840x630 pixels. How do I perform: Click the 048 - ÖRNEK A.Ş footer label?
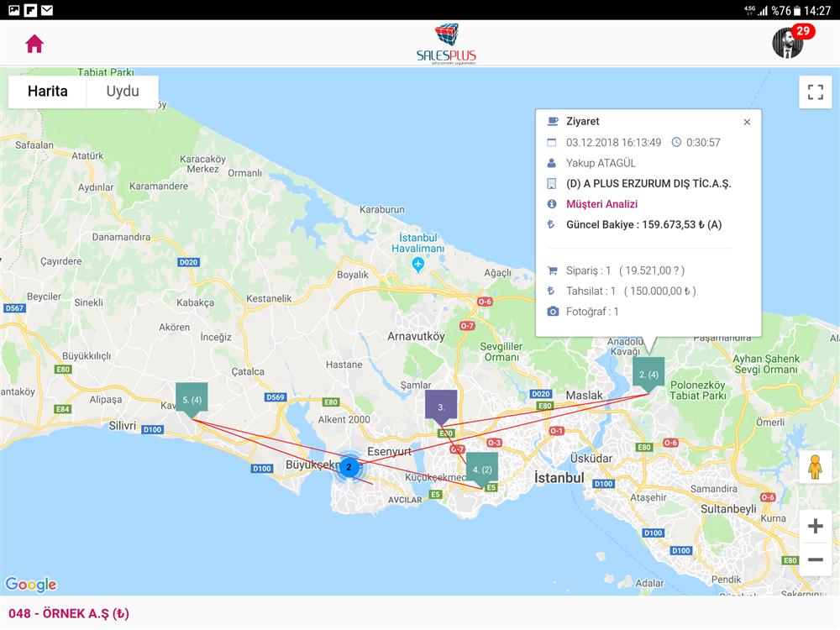point(69,613)
